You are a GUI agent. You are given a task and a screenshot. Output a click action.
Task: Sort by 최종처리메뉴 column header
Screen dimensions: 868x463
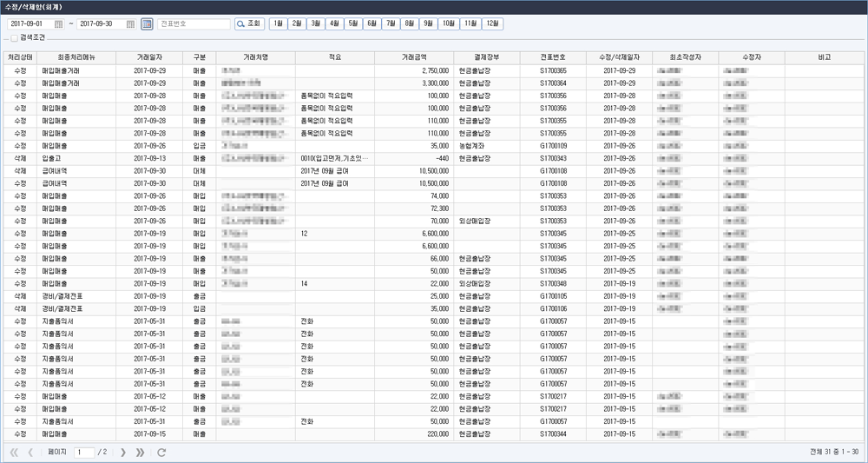(76, 57)
